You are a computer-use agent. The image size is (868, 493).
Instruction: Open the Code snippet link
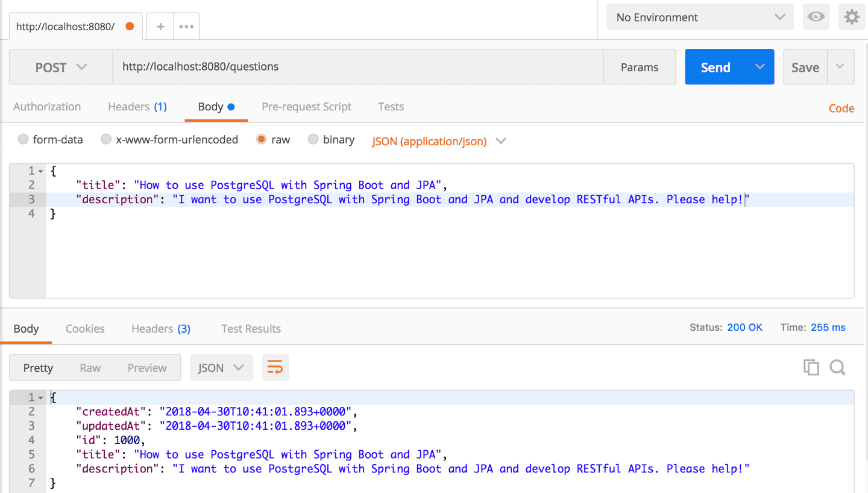tap(841, 108)
